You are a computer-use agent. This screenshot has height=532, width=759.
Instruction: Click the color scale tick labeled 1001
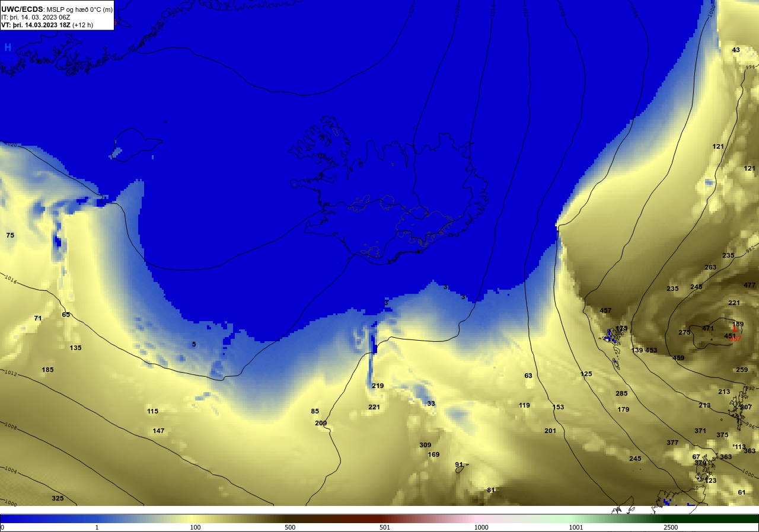pos(576,527)
